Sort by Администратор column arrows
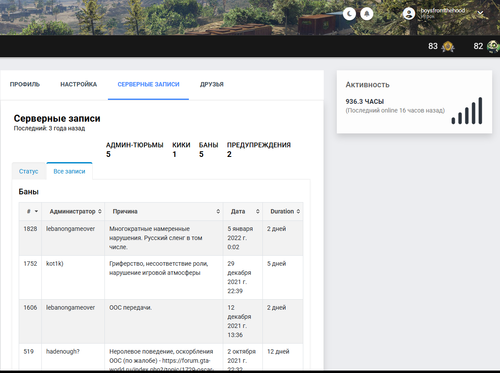Image resolution: width=500 pixels, height=373 pixels. pyautogui.click(x=100, y=211)
